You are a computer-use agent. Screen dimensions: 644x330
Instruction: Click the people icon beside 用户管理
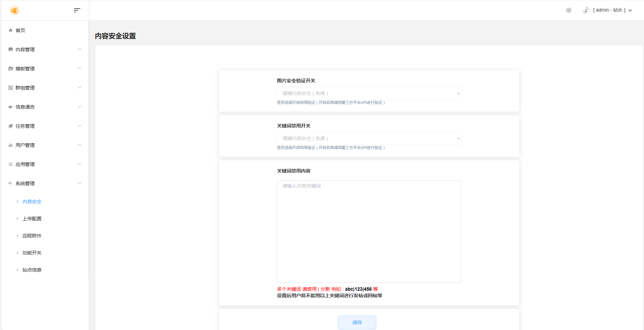[11, 145]
